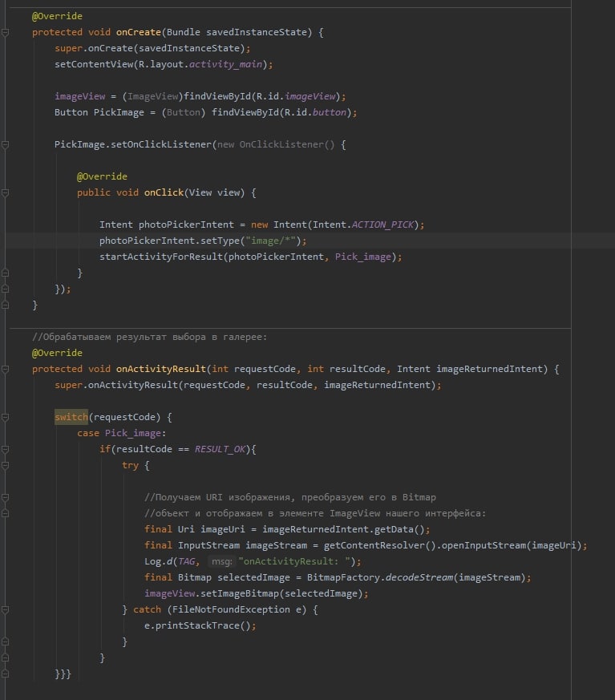Image resolution: width=615 pixels, height=700 pixels.
Task: Click ACTION_PICK constant in the Intent constructor
Action: tap(383, 225)
